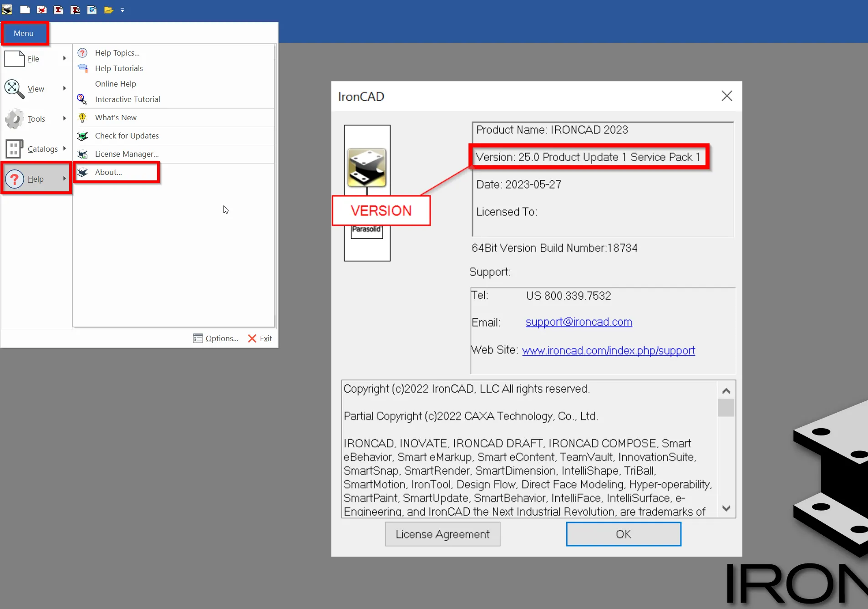Image resolution: width=868 pixels, height=609 pixels.
Task: Click the support@ironcad.com email link
Action: point(578,322)
